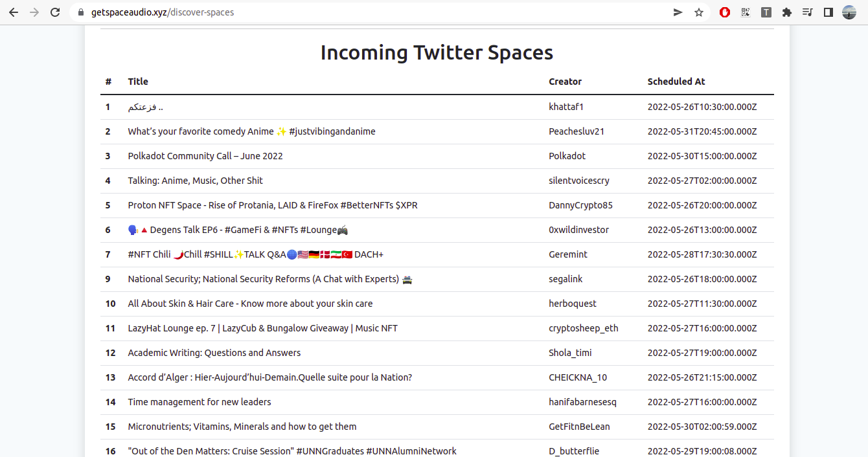This screenshot has height=457, width=868.
Task: Select Degens Talk EP6 space title
Action: point(238,230)
